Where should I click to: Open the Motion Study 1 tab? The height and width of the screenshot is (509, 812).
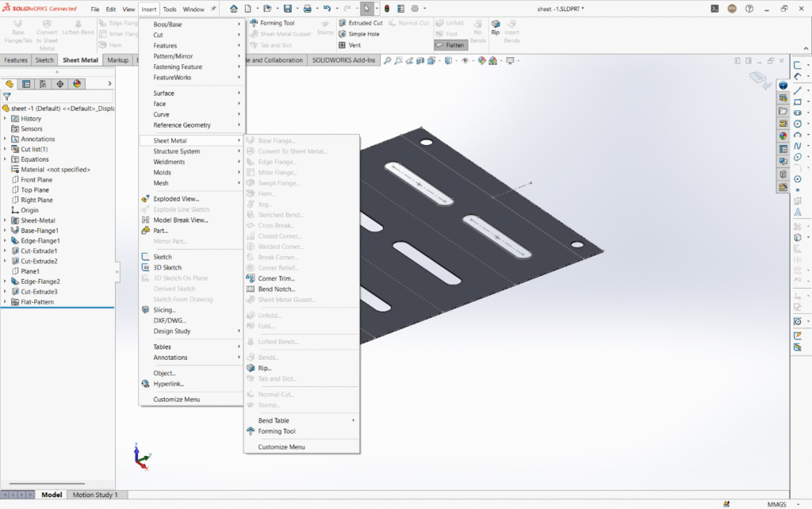pyautogui.click(x=95, y=495)
